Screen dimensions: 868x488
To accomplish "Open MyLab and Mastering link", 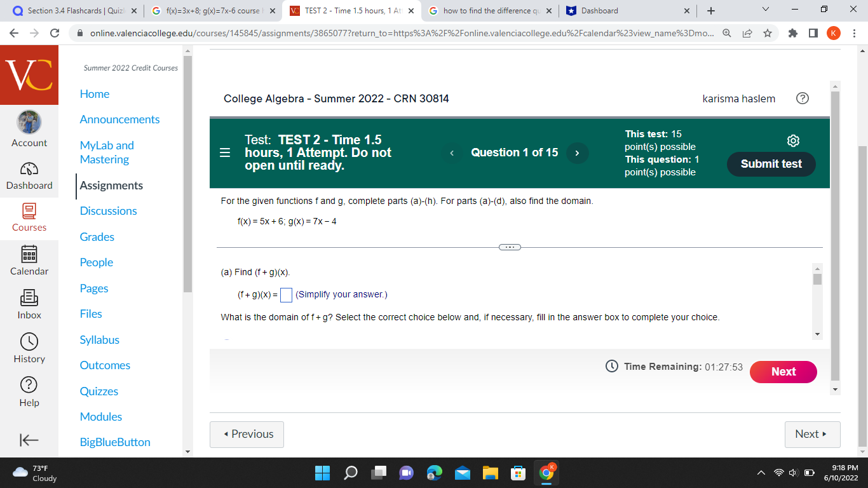I will click(x=107, y=152).
